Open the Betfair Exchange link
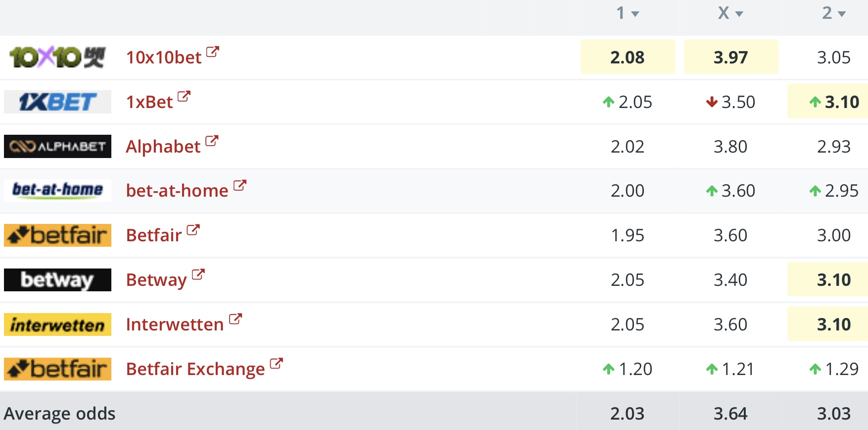The image size is (868, 430). coord(195,369)
